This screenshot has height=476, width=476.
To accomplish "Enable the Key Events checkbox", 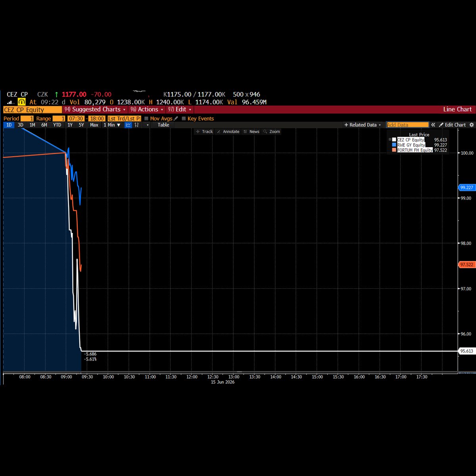I will tap(184, 119).
